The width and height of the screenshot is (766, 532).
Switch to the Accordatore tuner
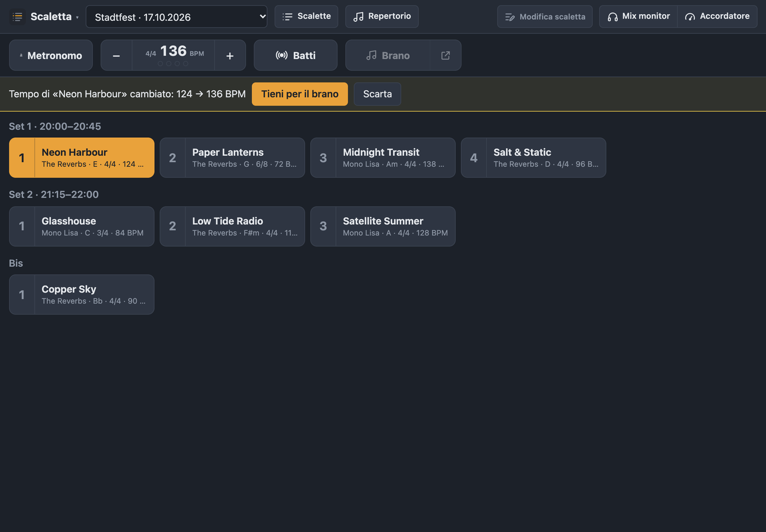(717, 16)
